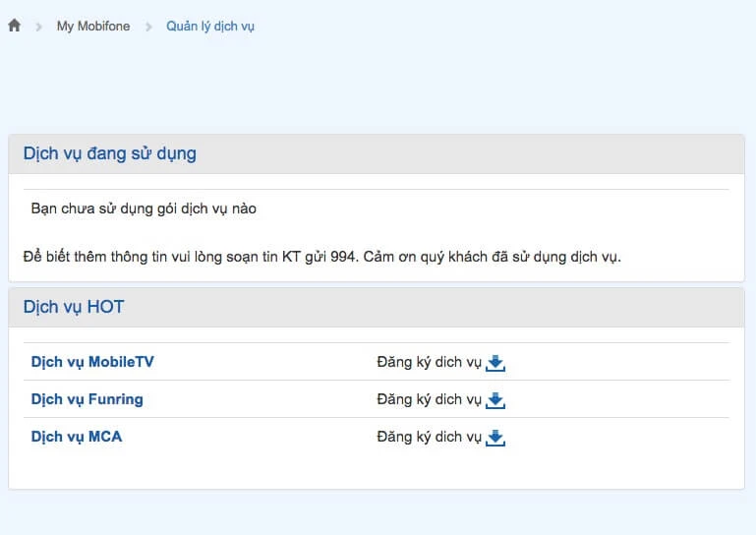Click the Dịch vụ đang sử dụng heading
The image size is (756, 535).
(109, 154)
